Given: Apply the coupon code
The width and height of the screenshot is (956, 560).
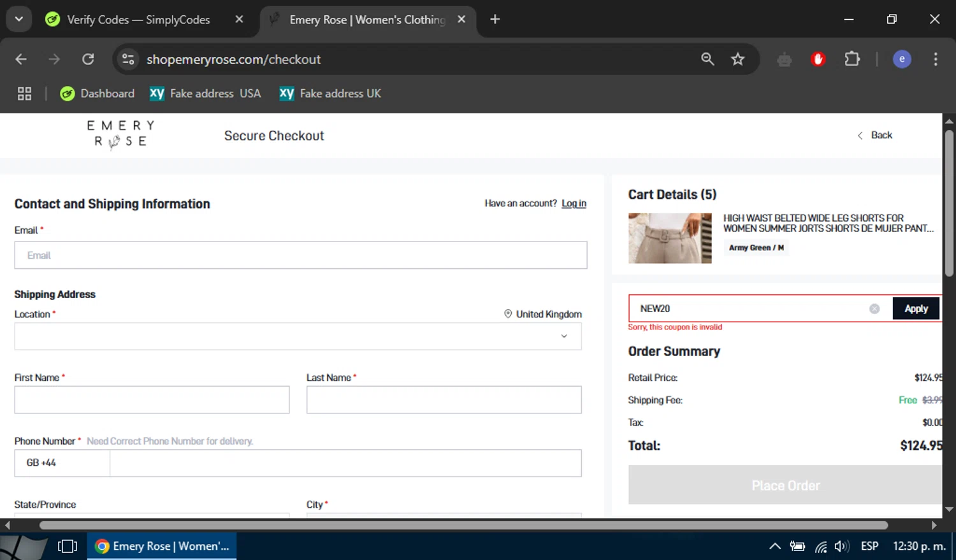Looking at the screenshot, I should click(916, 308).
